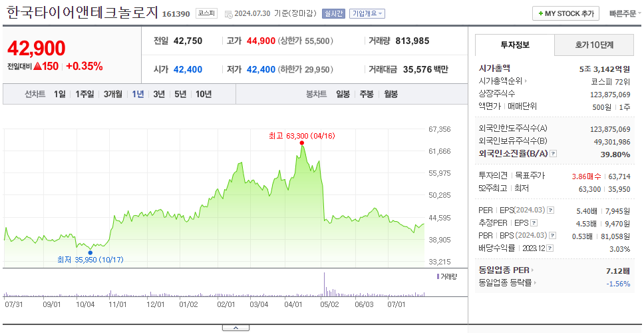Open help icon next to 외국인소진율(B/A)

[x=554, y=154]
